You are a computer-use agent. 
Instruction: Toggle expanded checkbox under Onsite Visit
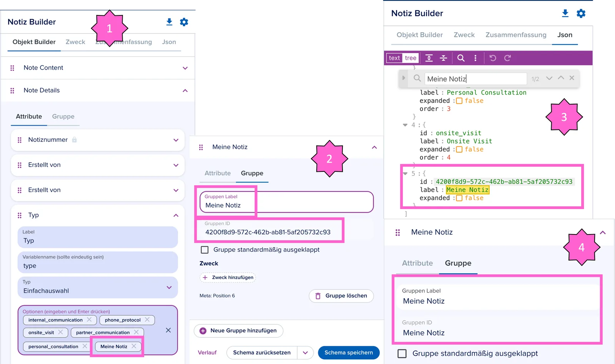pyautogui.click(x=459, y=150)
